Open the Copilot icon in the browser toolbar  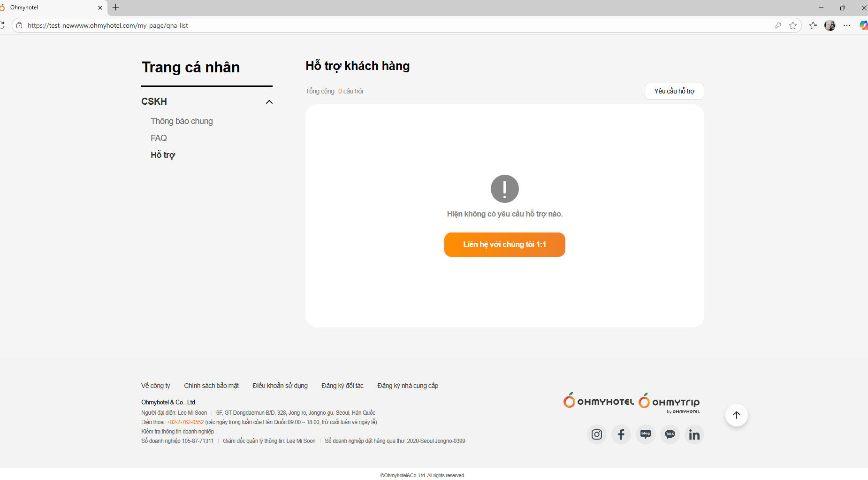863,25
